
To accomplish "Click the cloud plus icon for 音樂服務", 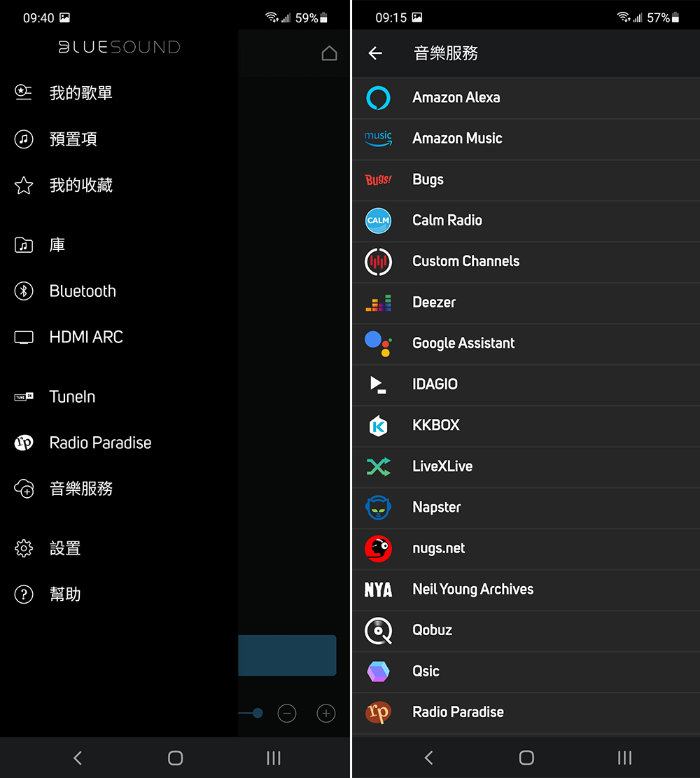I will [23, 489].
